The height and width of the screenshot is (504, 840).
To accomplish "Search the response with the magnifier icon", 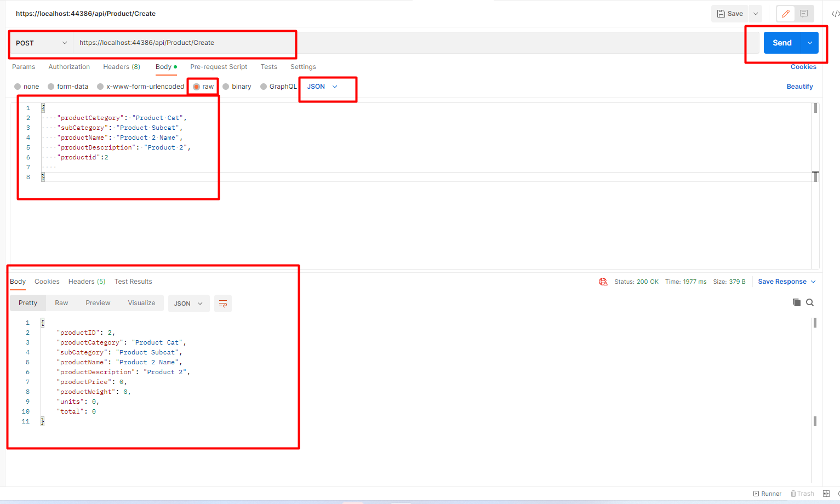I will (810, 302).
